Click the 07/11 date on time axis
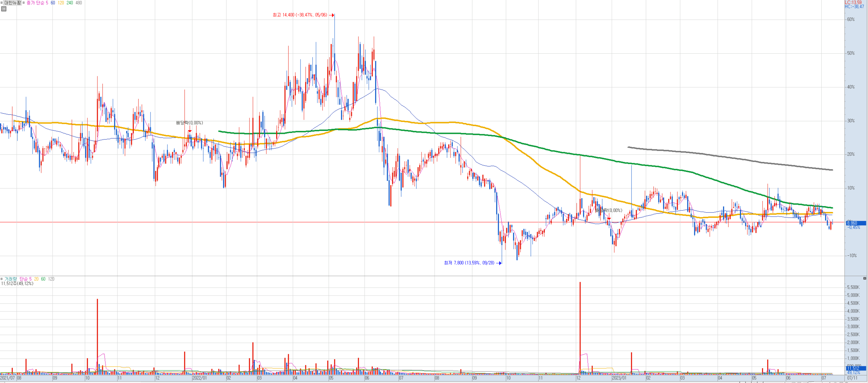 852,378
